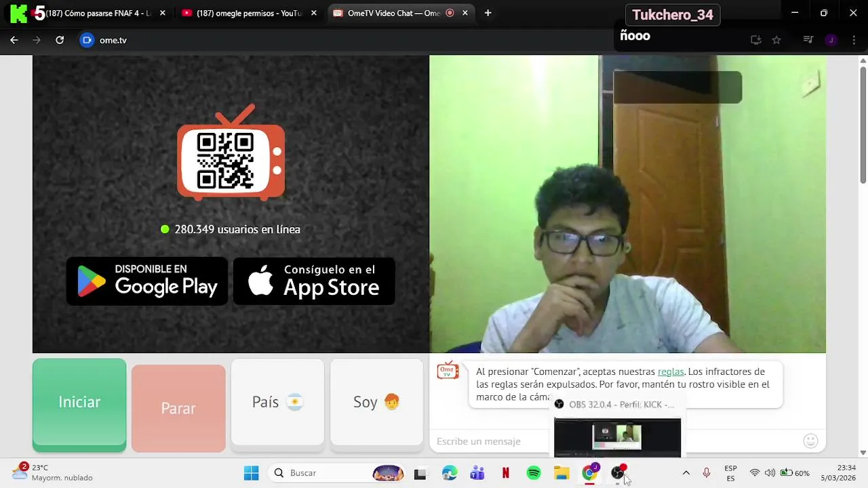
Task: Open File Explorer from taskbar
Action: click(x=561, y=473)
